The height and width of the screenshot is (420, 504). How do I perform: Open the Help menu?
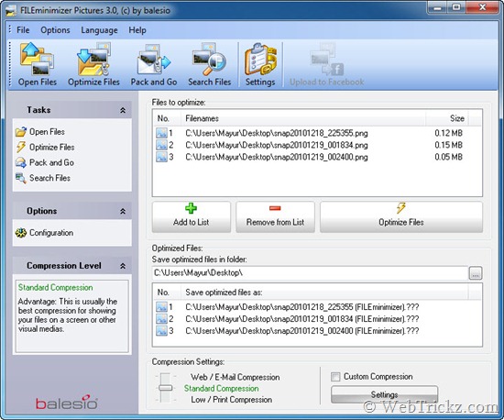(x=137, y=30)
